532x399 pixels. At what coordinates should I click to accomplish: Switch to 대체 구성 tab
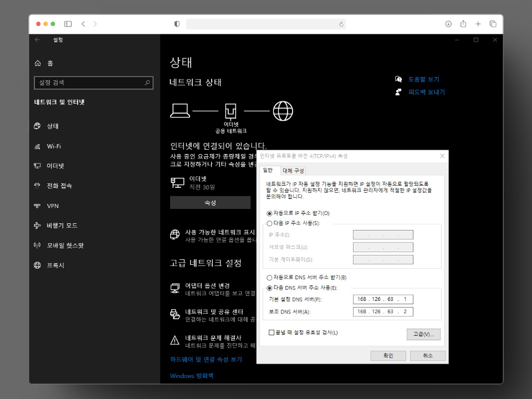tap(293, 171)
